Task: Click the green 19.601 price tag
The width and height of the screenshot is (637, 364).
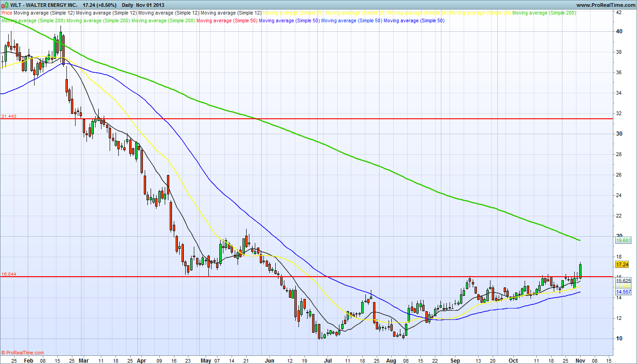Action: [x=623, y=240]
